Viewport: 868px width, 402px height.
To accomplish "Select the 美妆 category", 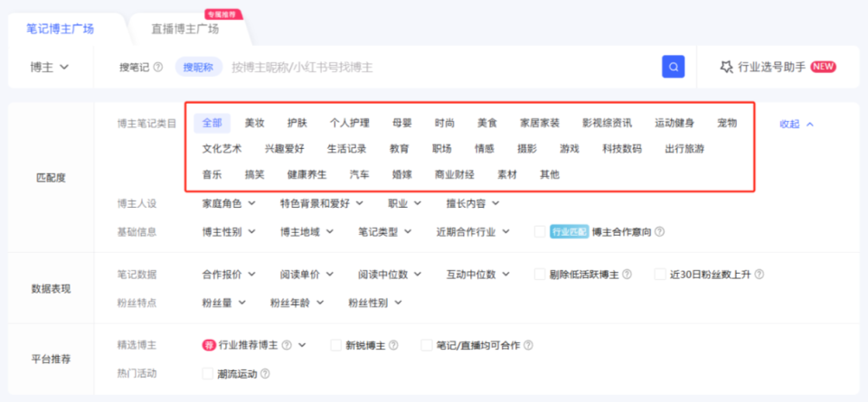I will pyautogui.click(x=255, y=123).
